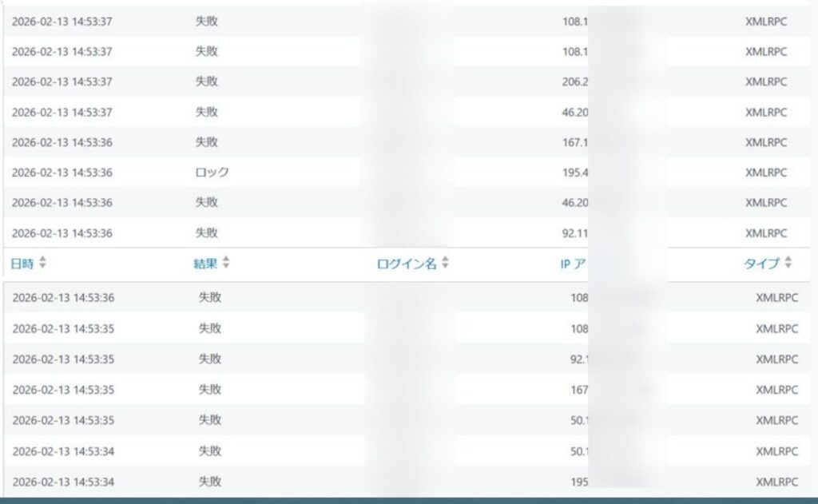Click 失敗 result in the 206.2 row
The height and width of the screenshot is (504, 818).
point(207,81)
